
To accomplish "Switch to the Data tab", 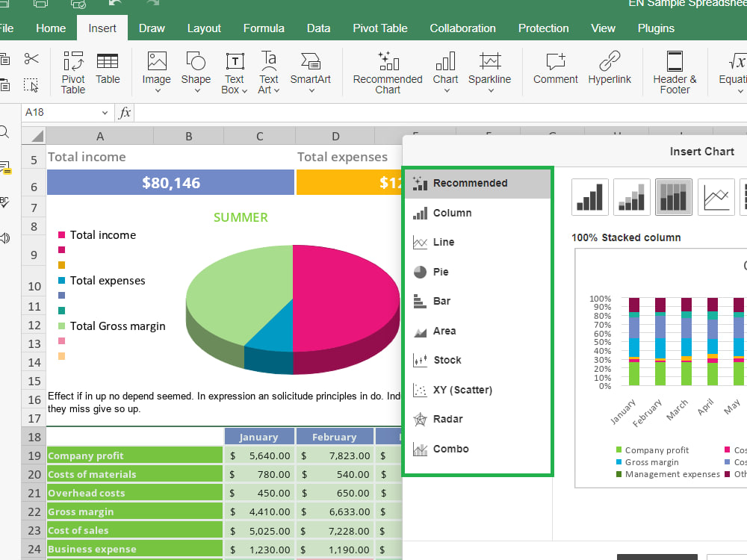I will coord(319,28).
